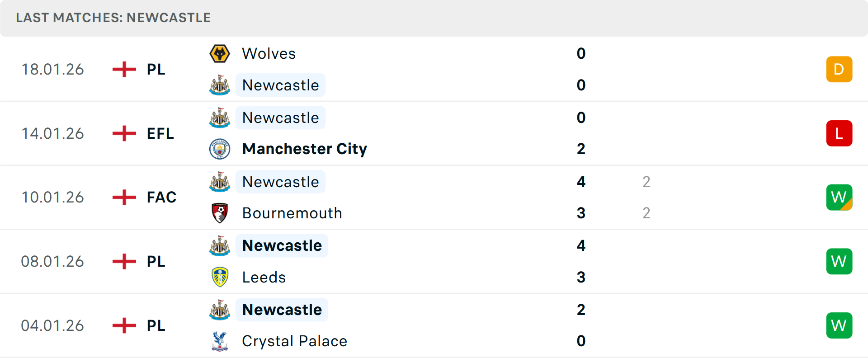
Task: Click the W badge for Bournemouth match
Action: [839, 198]
